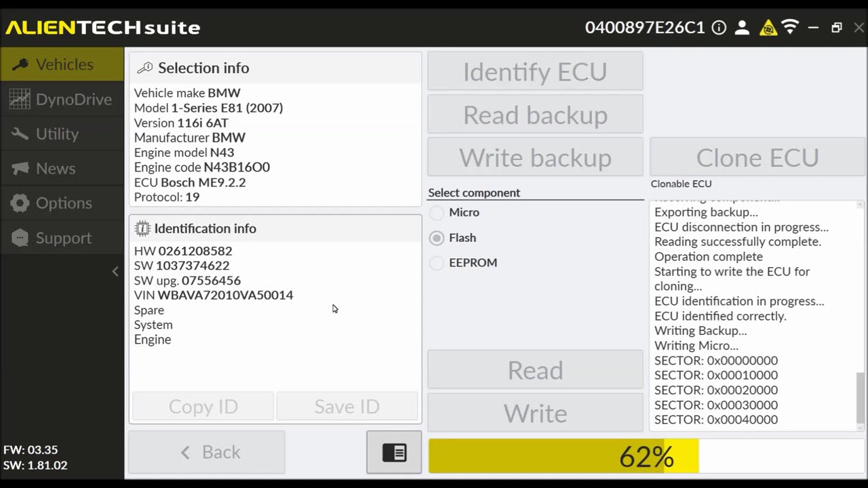The width and height of the screenshot is (868, 488).
Task: Open the Support section
Action: pos(62,238)
